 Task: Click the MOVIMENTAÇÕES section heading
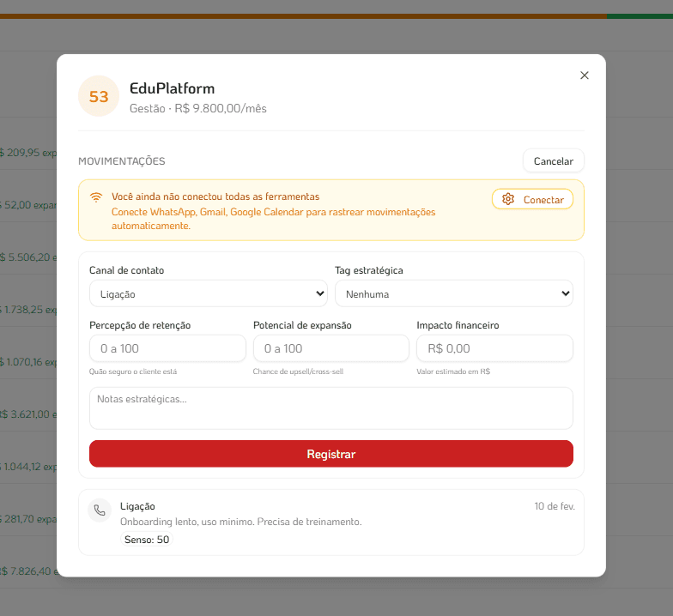(122, 161)
